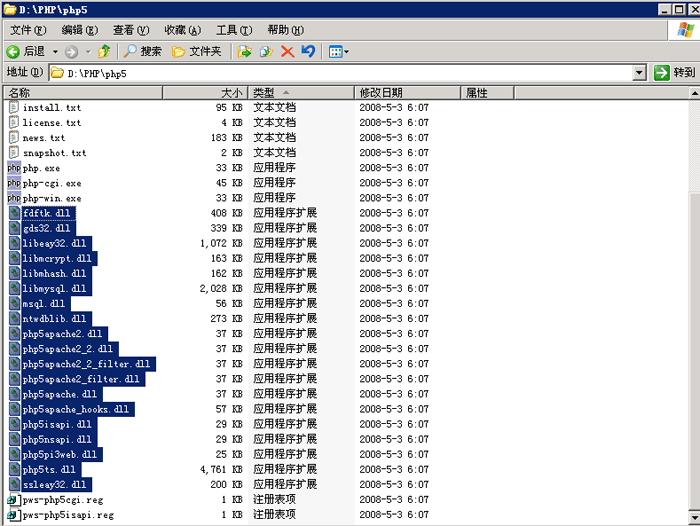This screenshot has width=700, height=526.
Task: Open the Search (搜索) pane
Action: click(142, 51)
